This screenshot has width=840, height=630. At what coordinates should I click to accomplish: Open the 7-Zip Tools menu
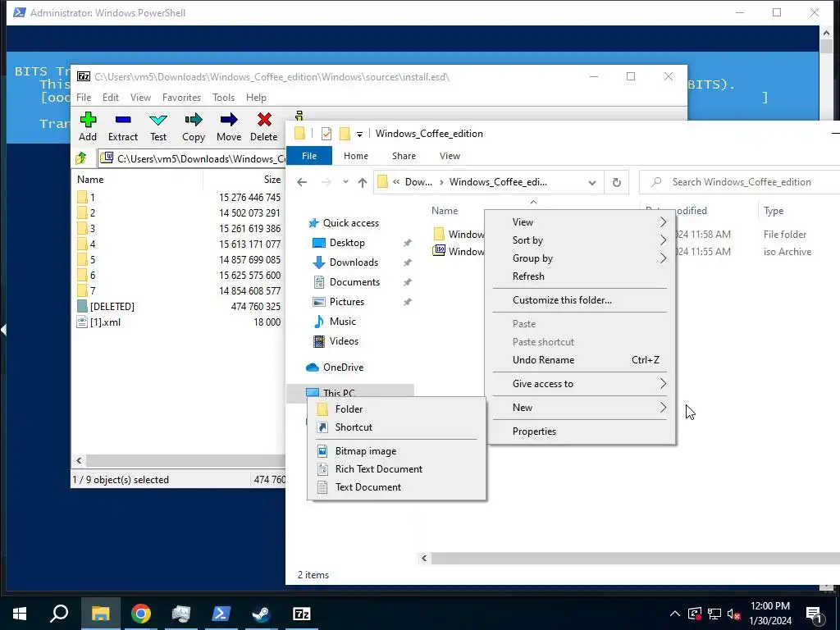click(223, 98)
